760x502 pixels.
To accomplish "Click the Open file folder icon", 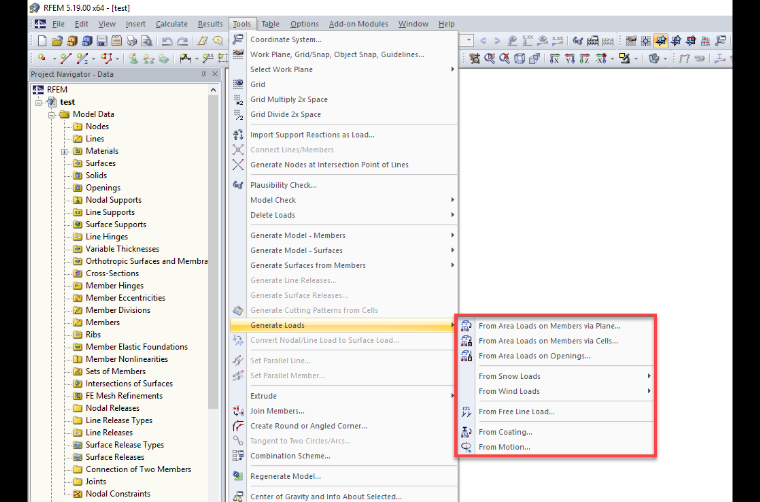I will tap(57, 41).
